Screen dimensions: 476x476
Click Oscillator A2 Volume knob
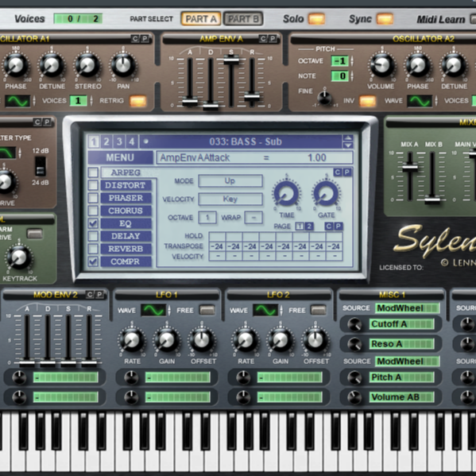tap(381, 65)
